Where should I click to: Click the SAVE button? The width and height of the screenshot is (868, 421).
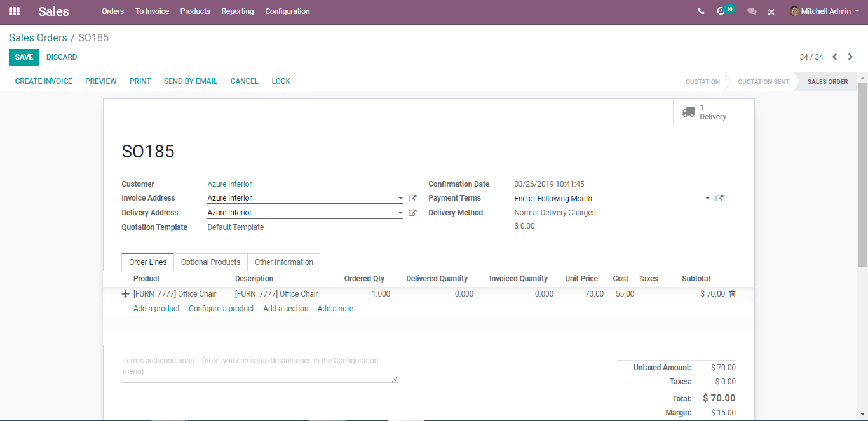[x=24, y=57]
